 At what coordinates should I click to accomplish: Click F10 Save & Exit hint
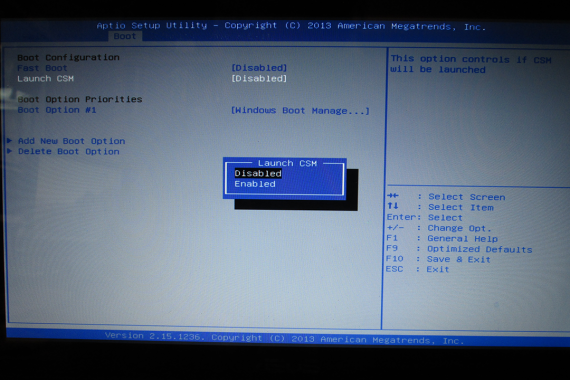point(438,259)
